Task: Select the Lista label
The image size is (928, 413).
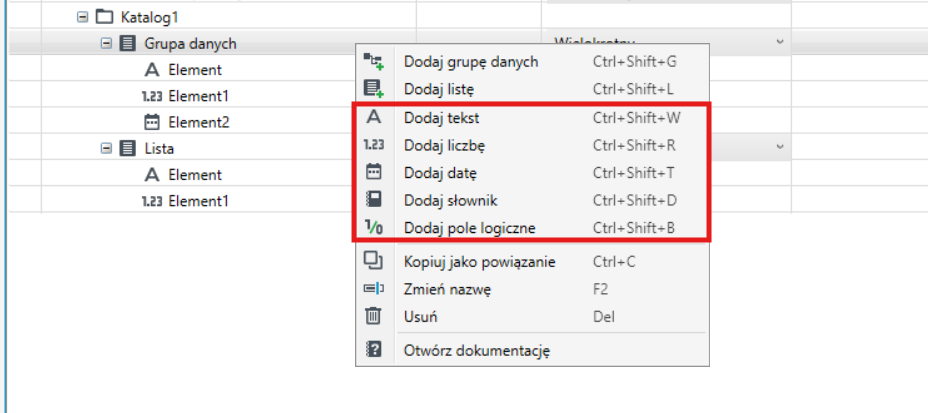Action: [x=159, y=148]
